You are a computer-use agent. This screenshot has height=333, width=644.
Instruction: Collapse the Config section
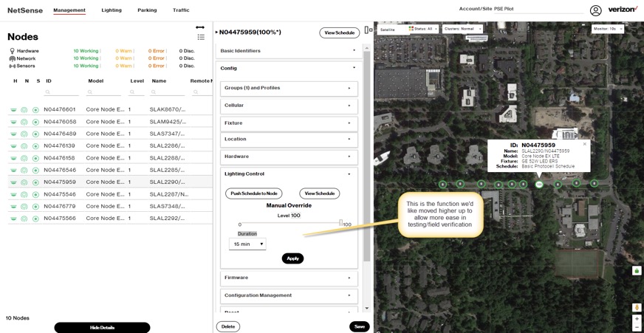point(289,68)
